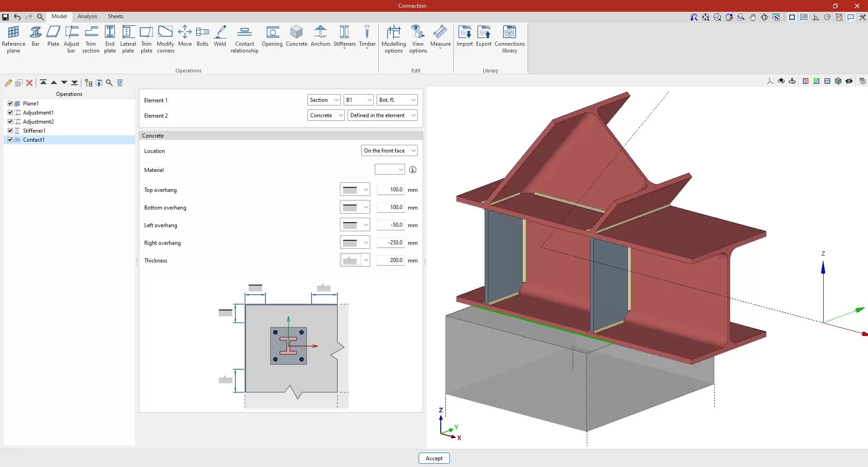
Task: Uncheck the Plane1 operation checkbox
Action: click(10, 104)
